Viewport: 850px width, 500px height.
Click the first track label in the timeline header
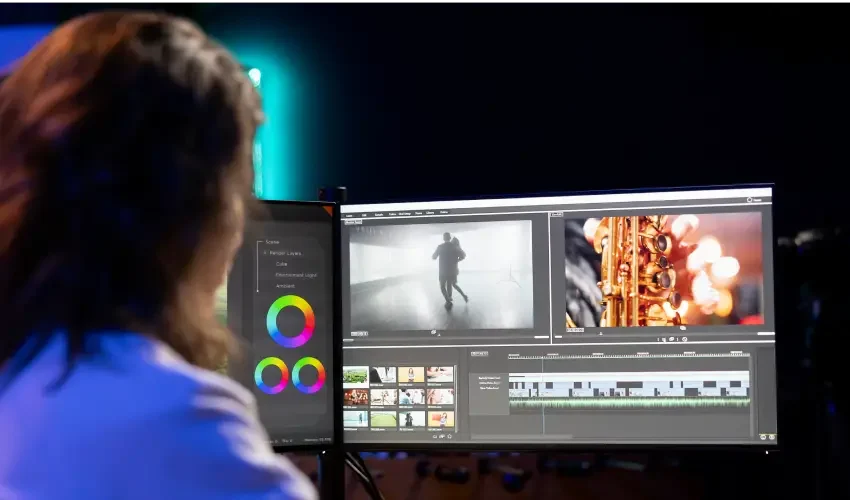[x=489, y=377]
